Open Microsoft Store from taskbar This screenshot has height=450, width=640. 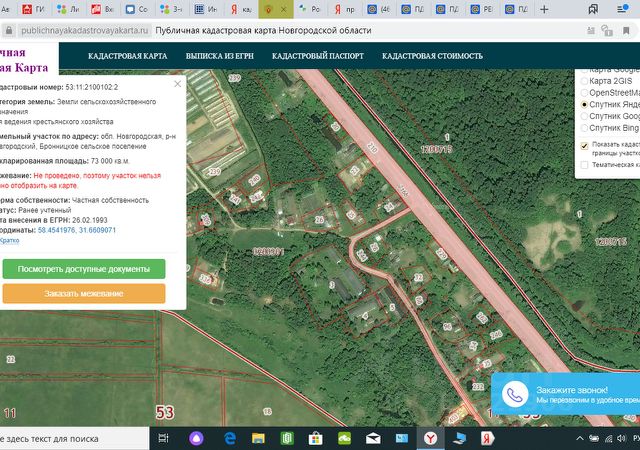coord(316,439)
